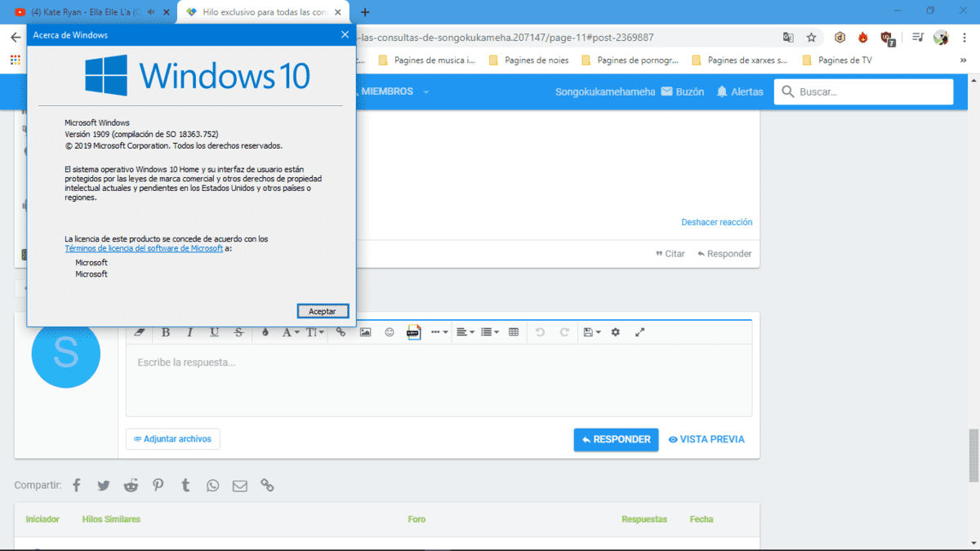The width and height of the screenshot is (980, 551).
Task: Click the Adjuntar archivos button
Action: click(172, 439)
